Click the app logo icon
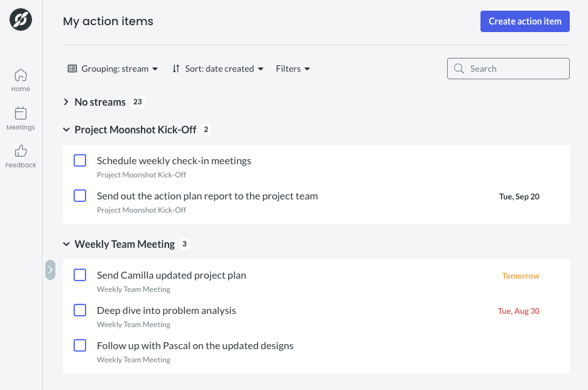 (21, 19)
